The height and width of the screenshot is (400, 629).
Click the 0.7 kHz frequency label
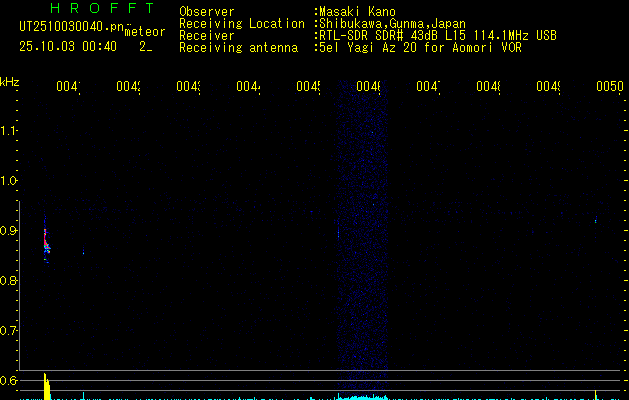(x=8, y=331)
